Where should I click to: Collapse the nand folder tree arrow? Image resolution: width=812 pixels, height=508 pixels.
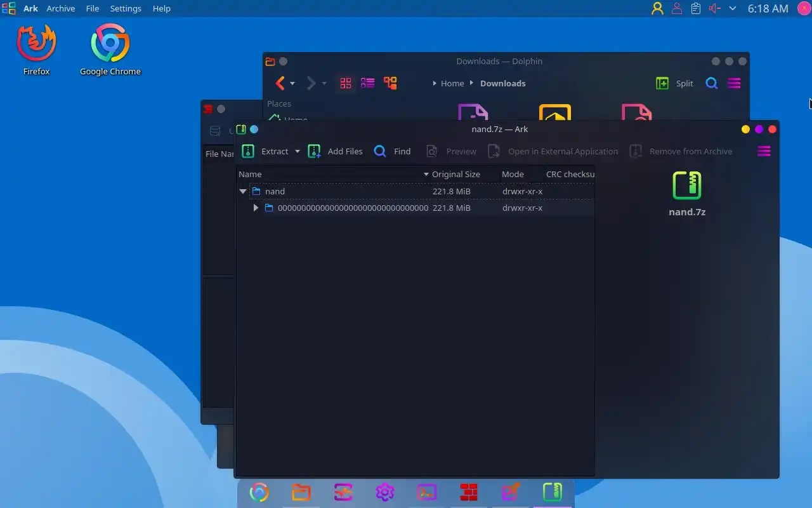[243, 191]
